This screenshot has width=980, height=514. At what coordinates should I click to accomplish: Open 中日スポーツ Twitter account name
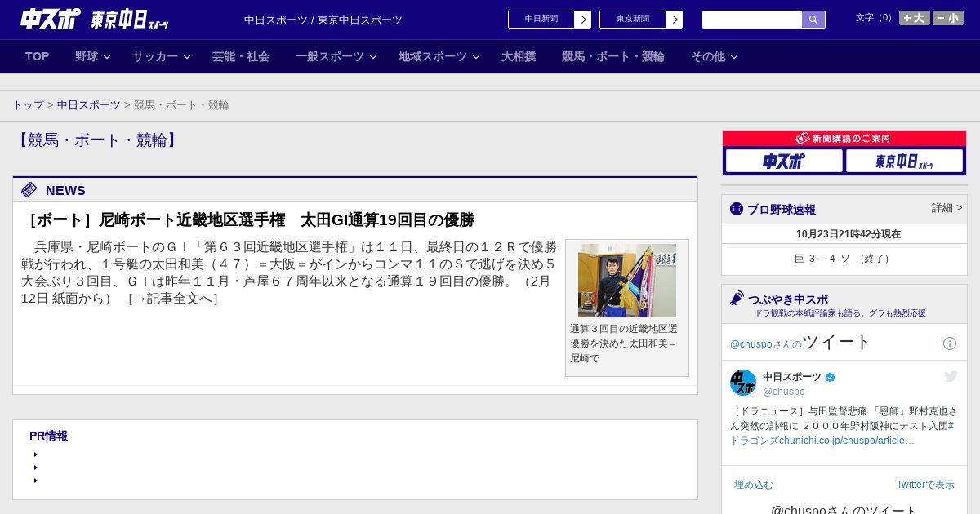click(792, 377)
